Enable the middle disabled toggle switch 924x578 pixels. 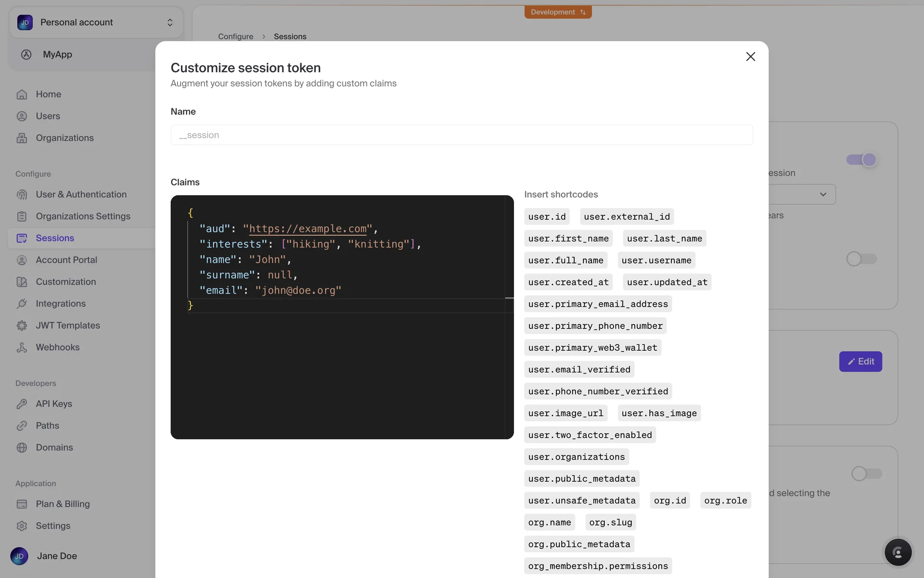(861, 259)
